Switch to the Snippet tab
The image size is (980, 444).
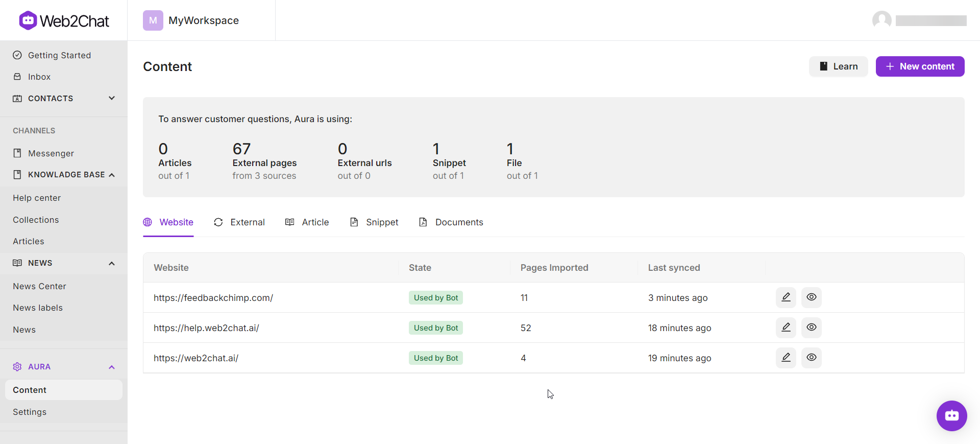pos(374,222)
